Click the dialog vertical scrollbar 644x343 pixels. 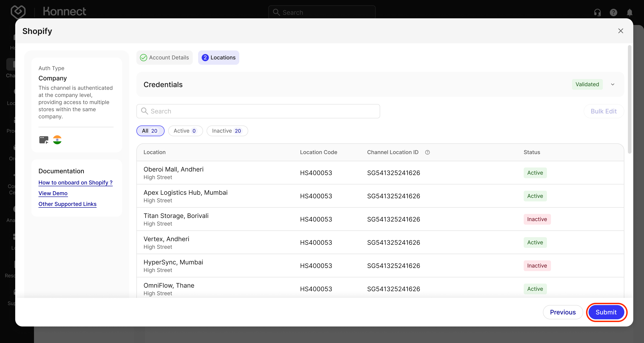[629, 99]
